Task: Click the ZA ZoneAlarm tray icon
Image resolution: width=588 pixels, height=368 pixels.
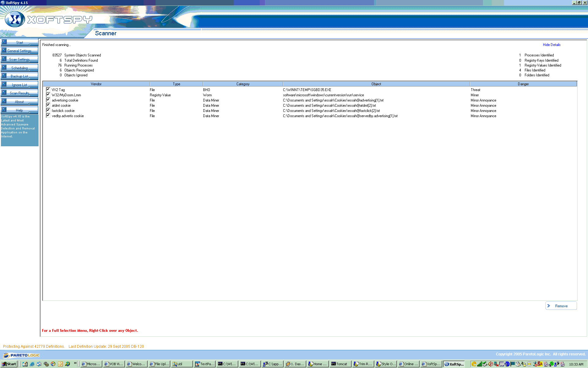Action: 540,364
